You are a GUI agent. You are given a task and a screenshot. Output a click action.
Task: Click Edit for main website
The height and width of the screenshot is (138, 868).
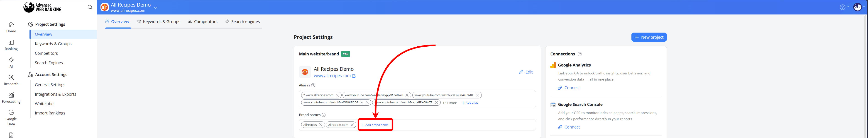pos(526,72)
